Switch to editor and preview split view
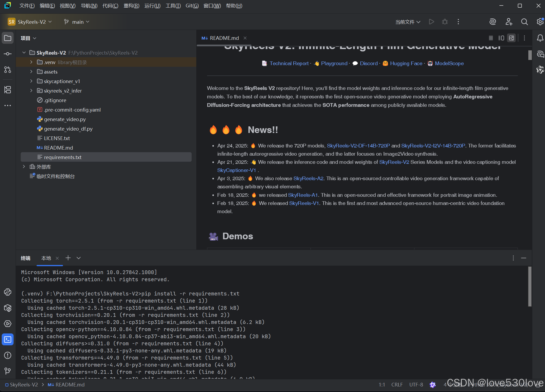The width and height of the screenshot is (545, 392). 501,38
